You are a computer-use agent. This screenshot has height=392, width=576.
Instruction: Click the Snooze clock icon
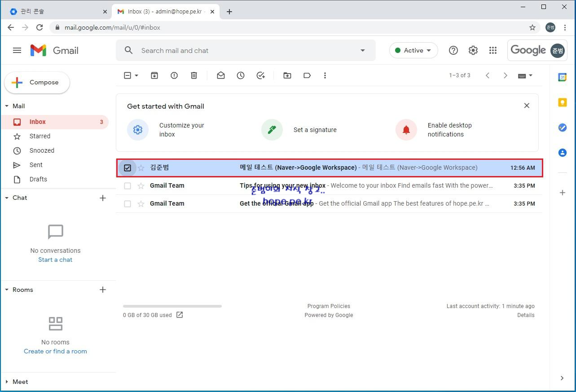[241, 75]
